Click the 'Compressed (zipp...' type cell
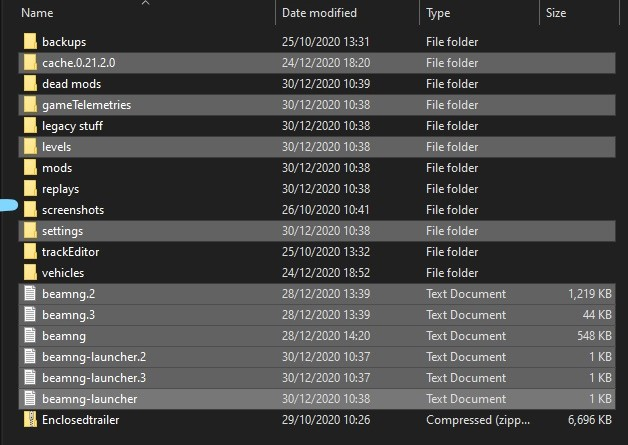 pos(478,420)
